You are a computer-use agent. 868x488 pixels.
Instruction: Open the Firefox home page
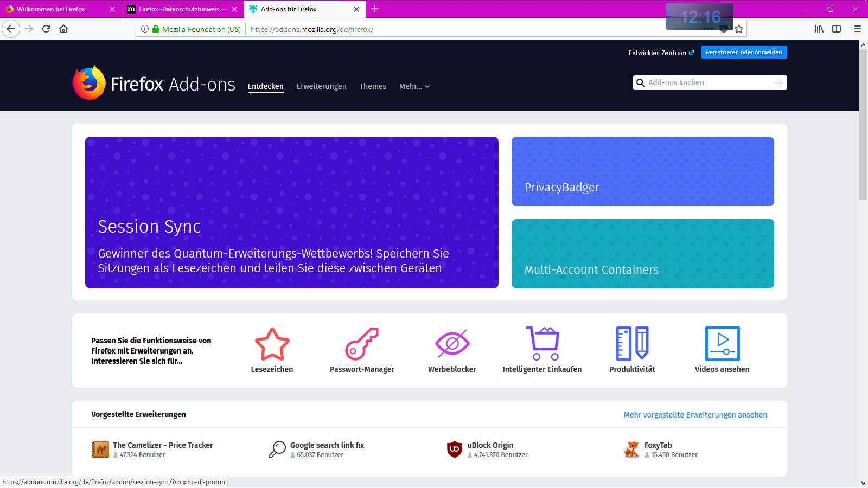point(63,29)
